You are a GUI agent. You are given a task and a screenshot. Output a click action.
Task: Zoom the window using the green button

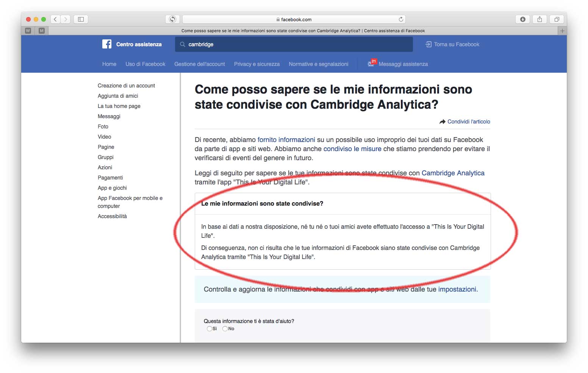[x=44, y=19]
